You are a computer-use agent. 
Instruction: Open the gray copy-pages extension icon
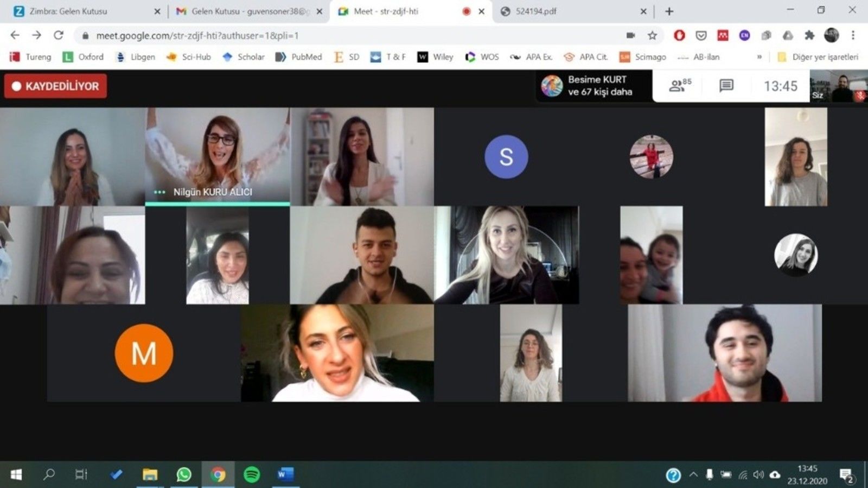[x=766, y=35]
